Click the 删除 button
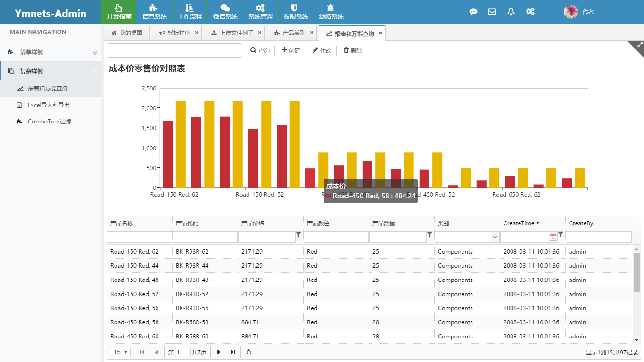The width and height of the screenshot is (644, 362). pyautogui.click(x=353, y=50)
